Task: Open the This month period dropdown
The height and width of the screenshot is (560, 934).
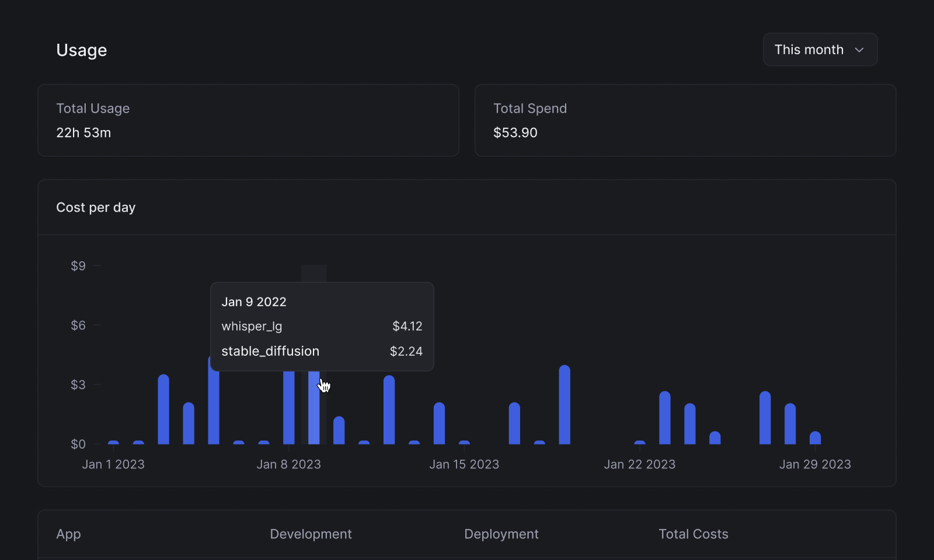Action: click(820, 50)
